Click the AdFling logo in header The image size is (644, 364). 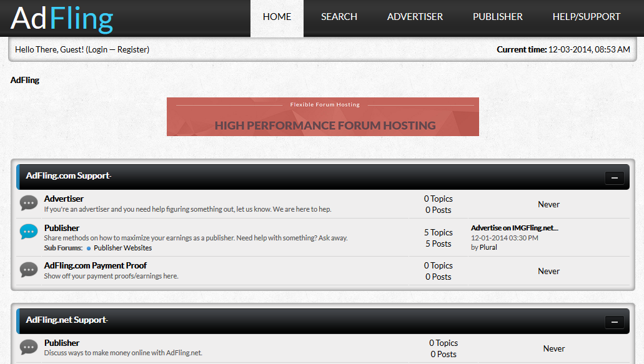coord(62,19)
